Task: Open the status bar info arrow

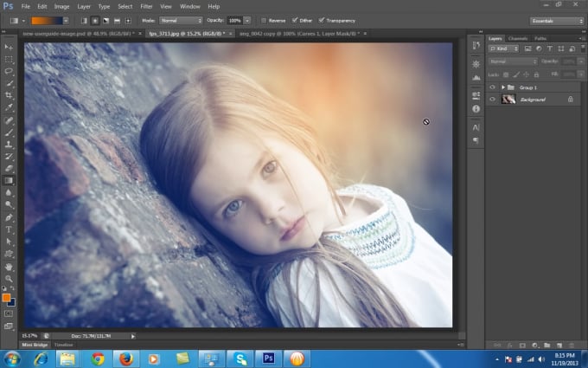Action: [133, 336]
